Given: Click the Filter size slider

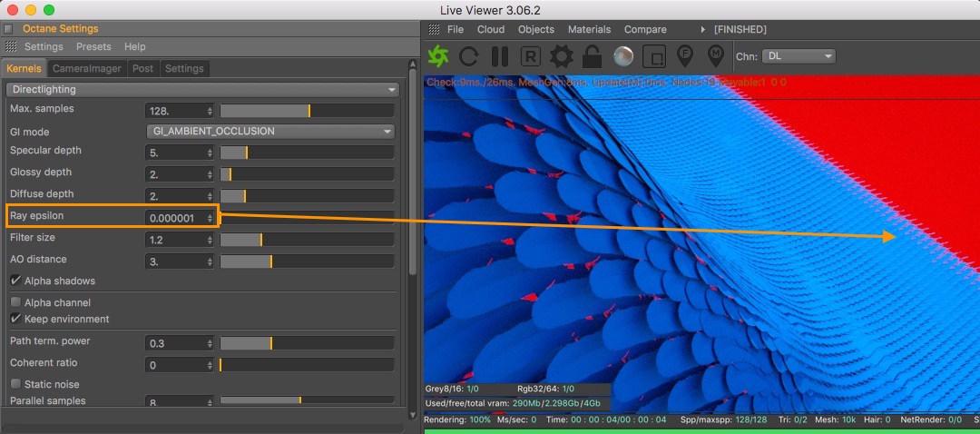Looking at the screenshot, I should 307,240.
